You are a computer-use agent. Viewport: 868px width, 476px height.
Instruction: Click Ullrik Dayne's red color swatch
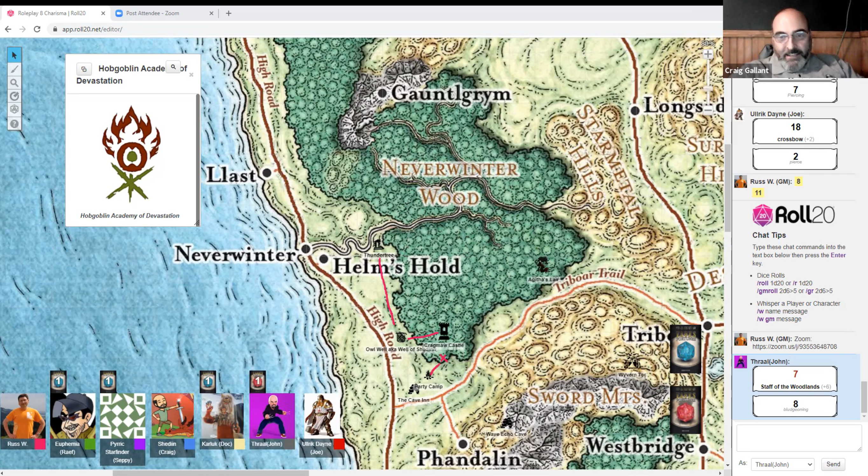point(339,444)
